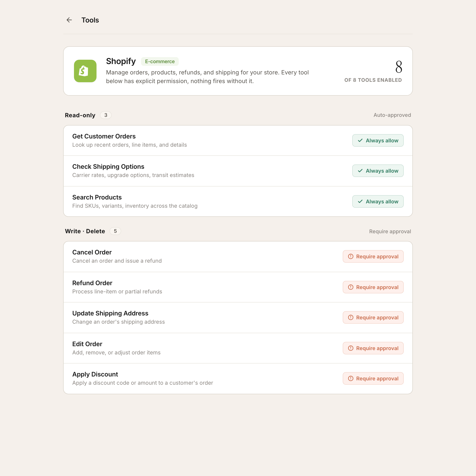Toggle Always allow for Search Products

pos(378,201)
